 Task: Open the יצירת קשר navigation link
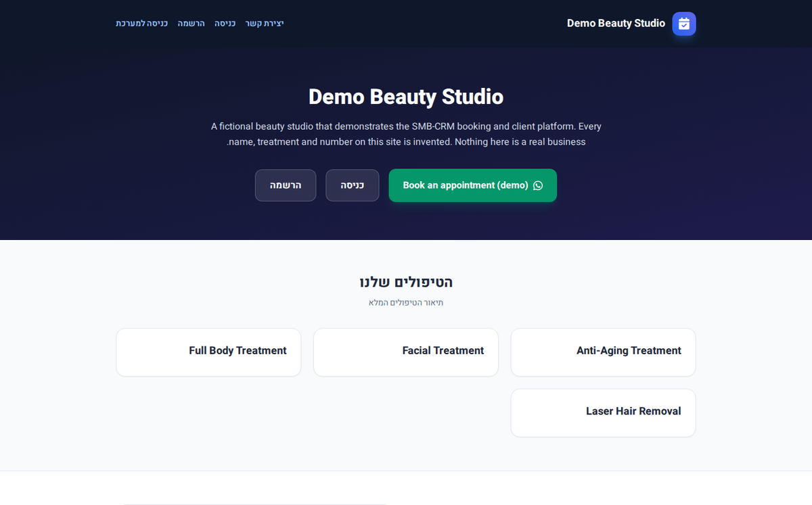click(x=265, y=24)
